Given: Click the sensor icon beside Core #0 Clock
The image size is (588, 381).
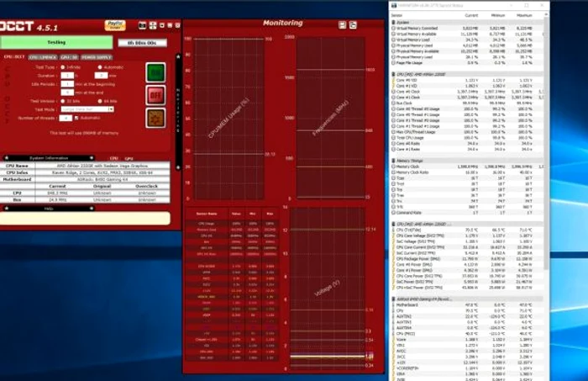Looking at the screenshot, I should [393, 92].
